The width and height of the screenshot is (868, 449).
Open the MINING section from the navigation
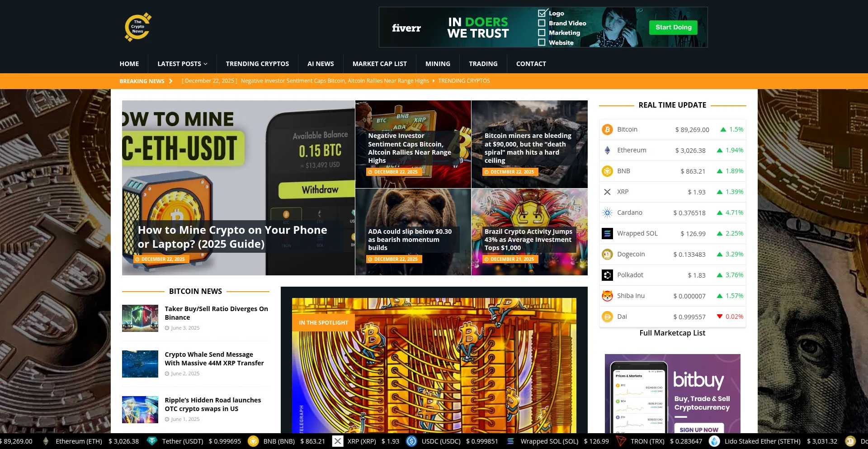click(x=438, y=64)
